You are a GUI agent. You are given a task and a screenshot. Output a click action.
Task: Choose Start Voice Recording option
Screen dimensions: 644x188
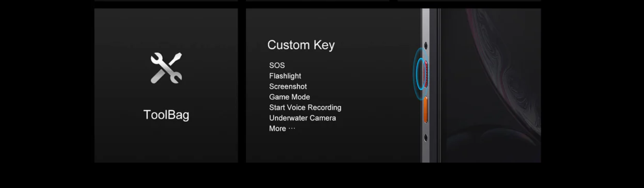click(x=305, y=107)
